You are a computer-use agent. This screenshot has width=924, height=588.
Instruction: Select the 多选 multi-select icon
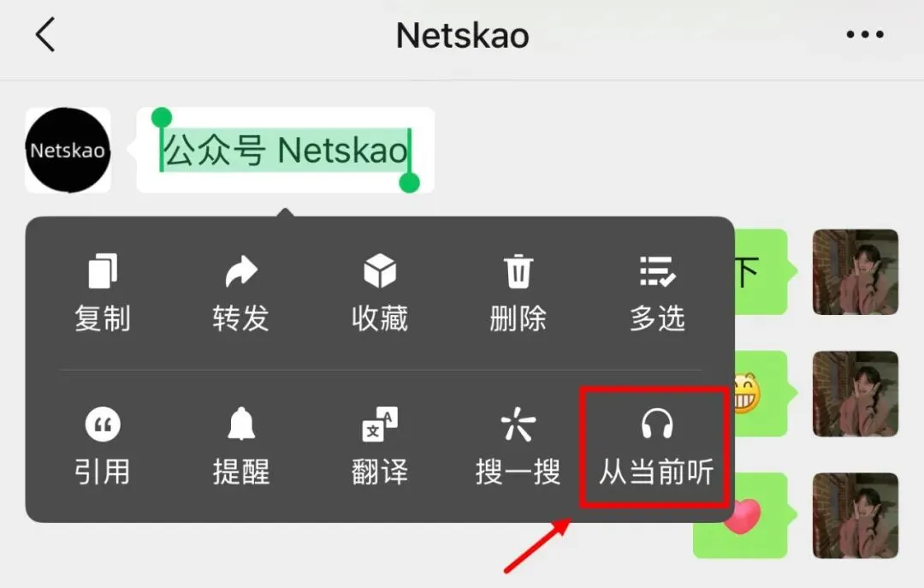(657, 271)
